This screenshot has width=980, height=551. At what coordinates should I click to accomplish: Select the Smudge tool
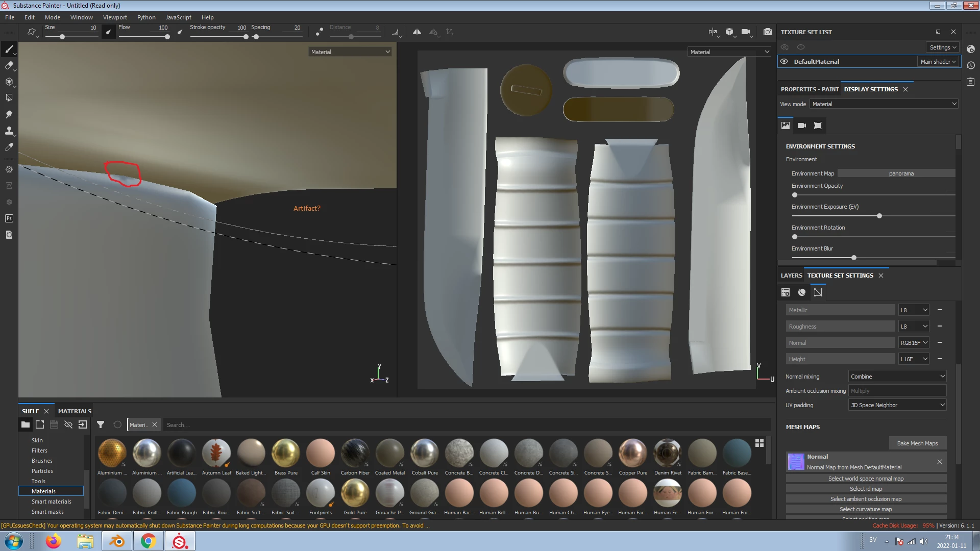tap(9, 114)
